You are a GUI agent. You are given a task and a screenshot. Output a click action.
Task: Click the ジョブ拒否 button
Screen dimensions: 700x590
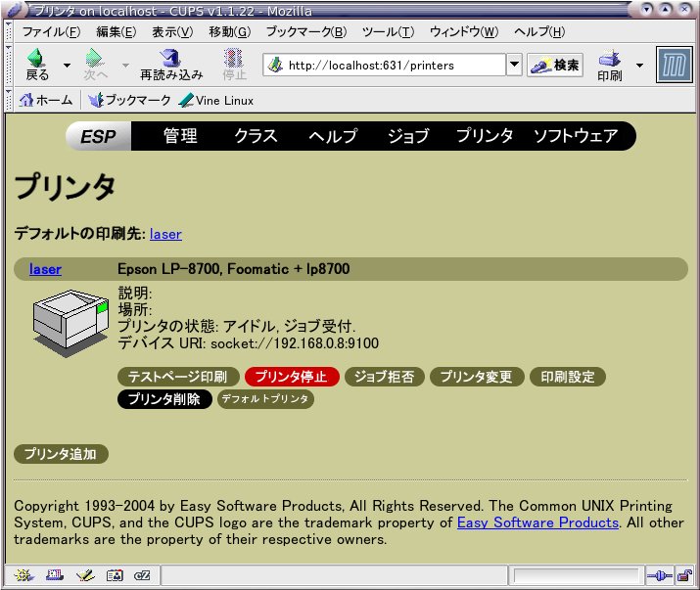[x=385, y=377]
